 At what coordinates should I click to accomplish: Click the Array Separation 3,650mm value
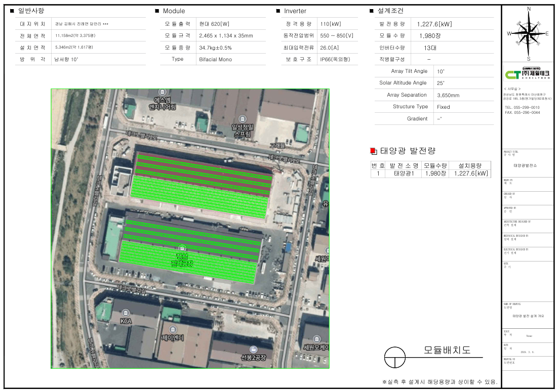(448, 95)
